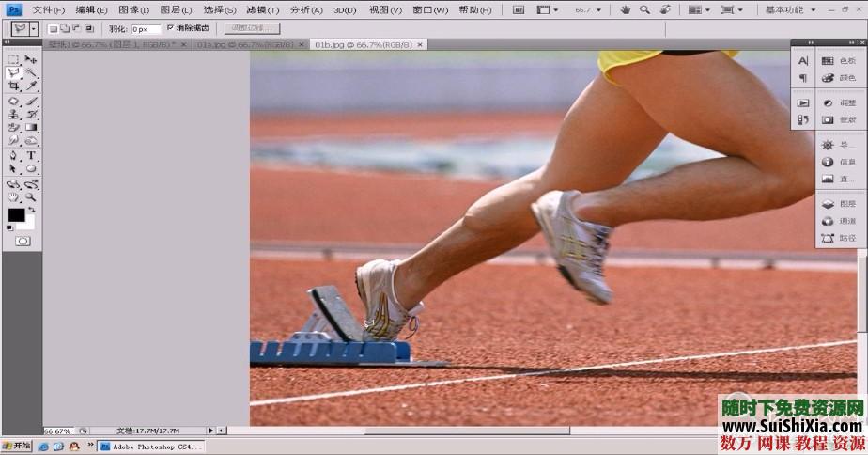The image size is (868, 455).
Task: Switch to the 01a.jpg document tab
Action: [x=245, y=44]
